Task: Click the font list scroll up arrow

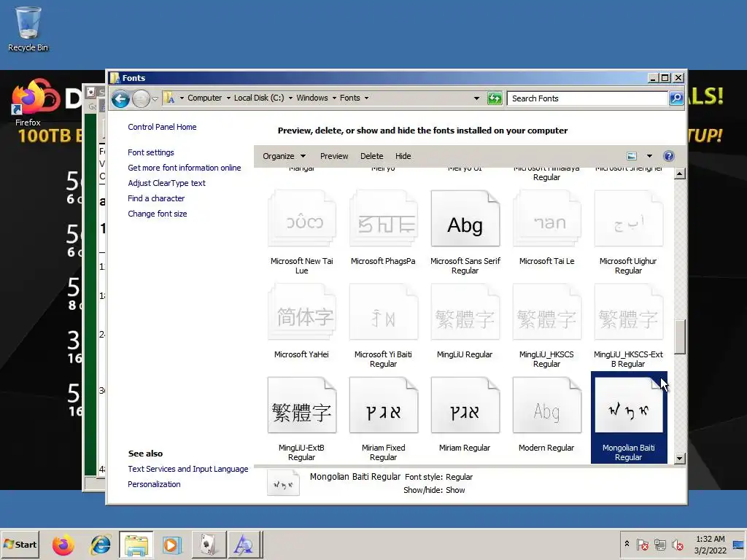Action: [x=680, y=174]
